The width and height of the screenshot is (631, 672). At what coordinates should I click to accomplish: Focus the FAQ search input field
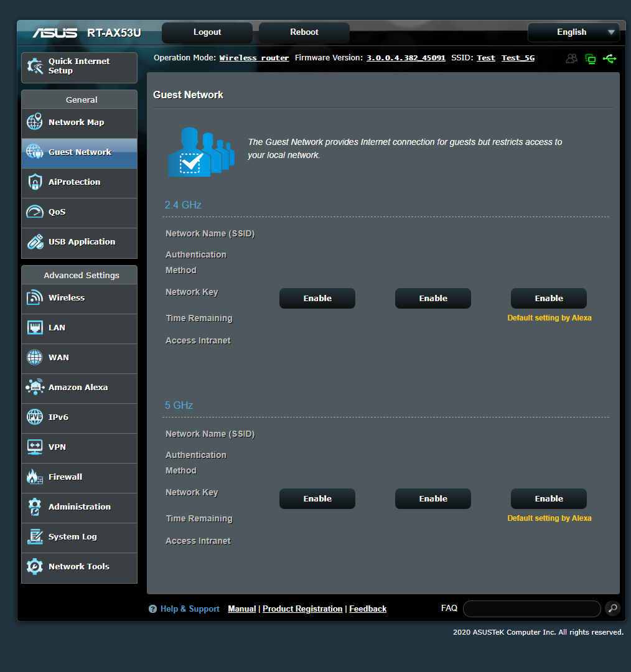(x=532, y=609)
